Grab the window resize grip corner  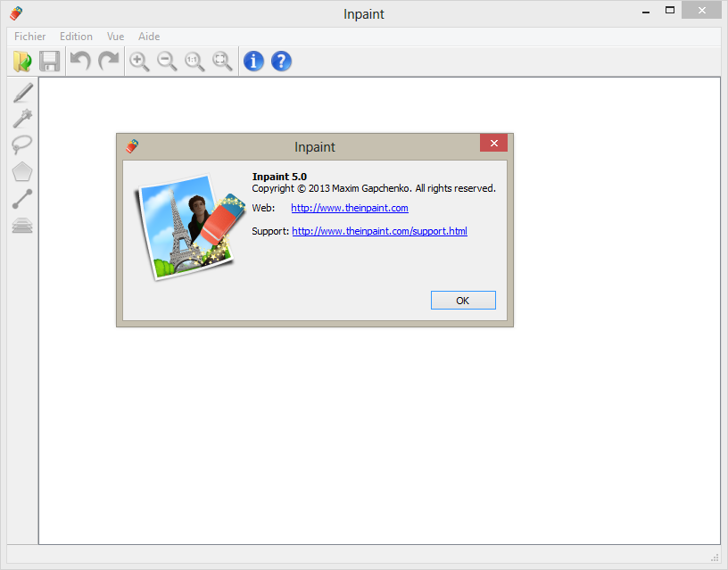pyautogui.click(x=715, y=558)
